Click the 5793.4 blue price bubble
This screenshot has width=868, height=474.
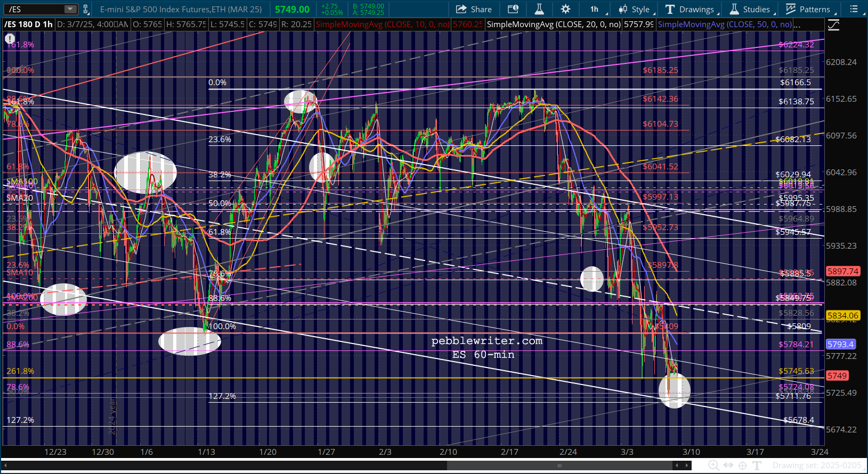(x=841, y=345)
